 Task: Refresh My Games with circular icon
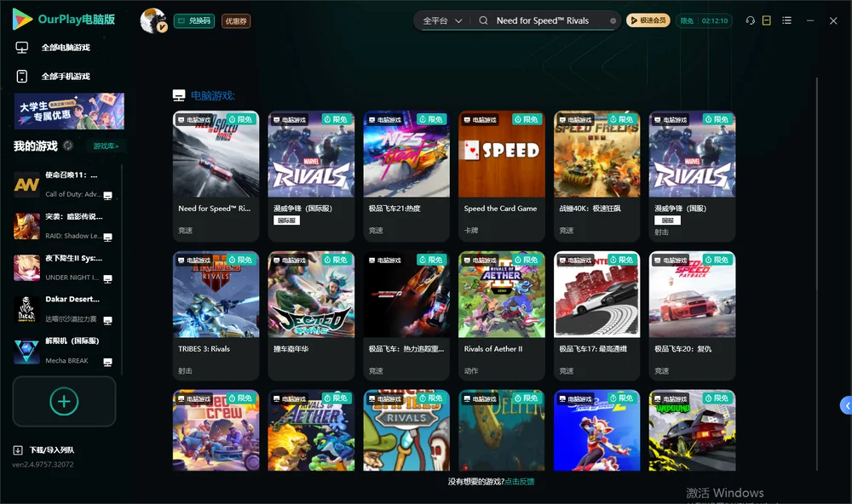[x=68, y=146]
